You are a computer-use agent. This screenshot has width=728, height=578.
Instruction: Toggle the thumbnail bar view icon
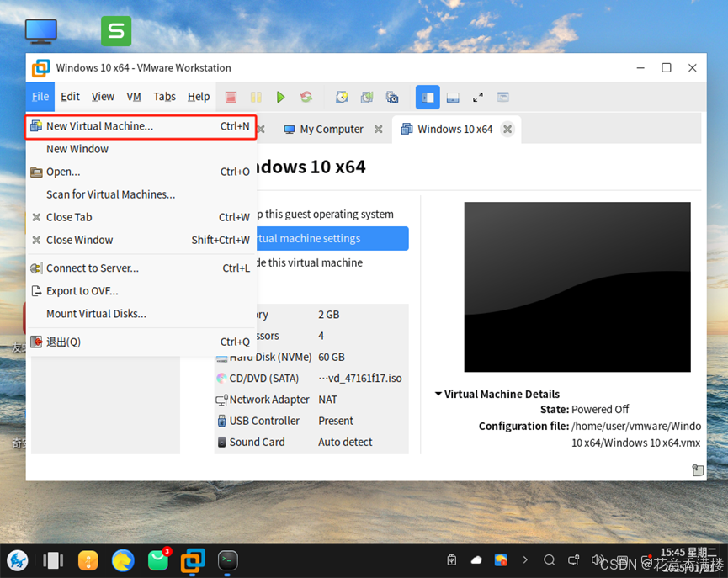point(453,97)
